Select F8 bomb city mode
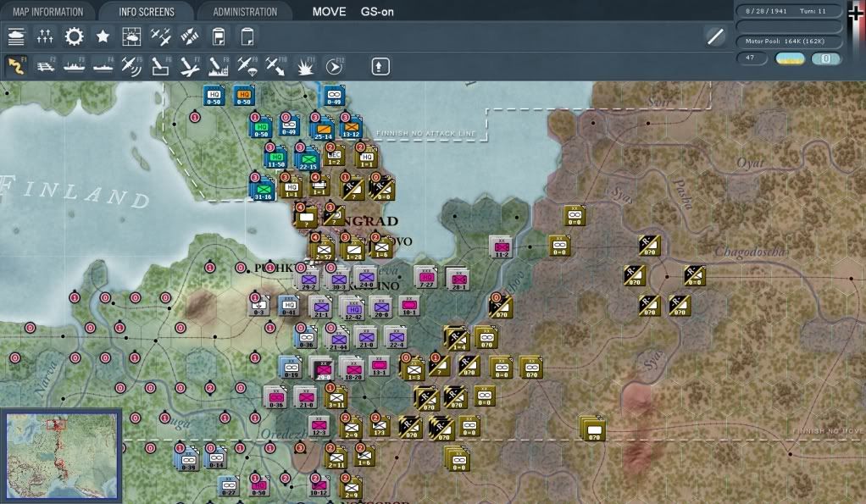This screenshot has width=866, height=504. coord(218,66)
